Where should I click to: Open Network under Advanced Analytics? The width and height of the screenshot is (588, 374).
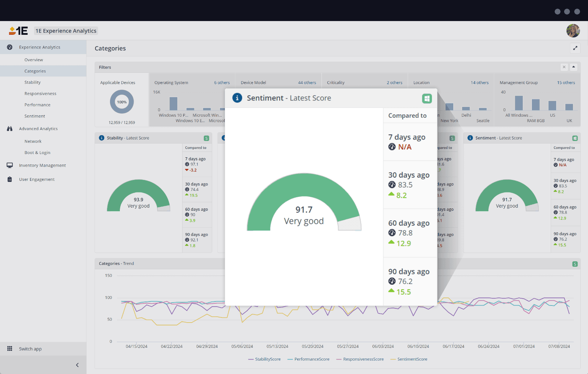(x=33, y=141)
